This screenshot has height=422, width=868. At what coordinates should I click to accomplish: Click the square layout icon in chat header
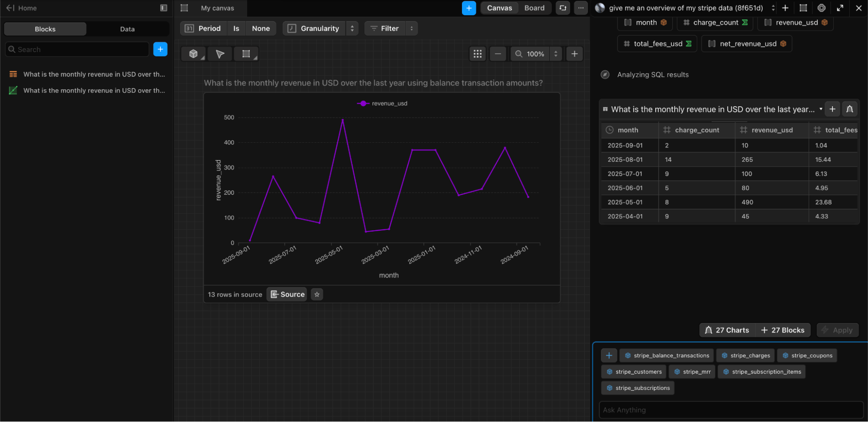pos(803,8)
